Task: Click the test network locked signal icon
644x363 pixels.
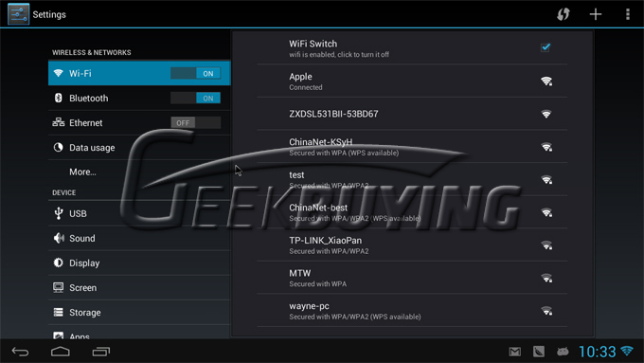Action: click(x=546, y=180)
